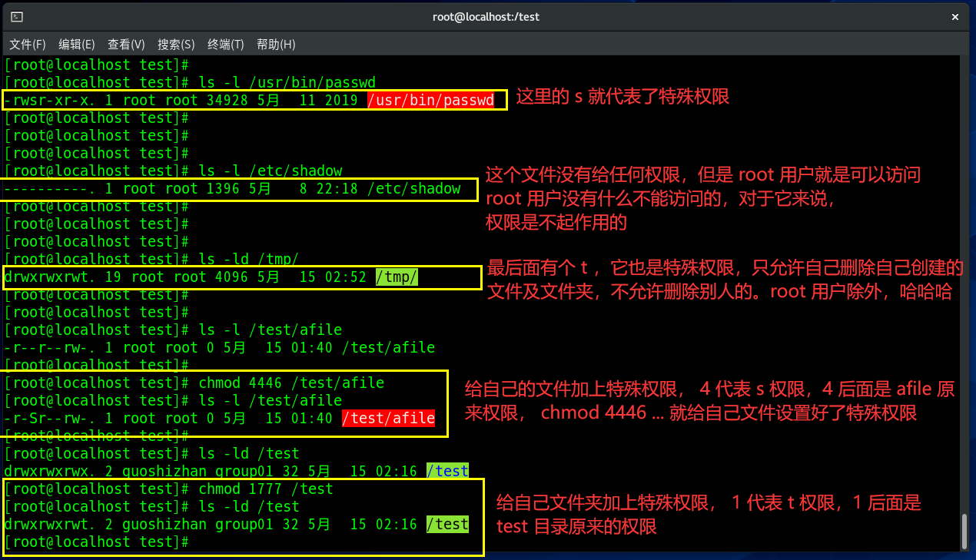Open the 查看(V) menu

coord(126,45)
